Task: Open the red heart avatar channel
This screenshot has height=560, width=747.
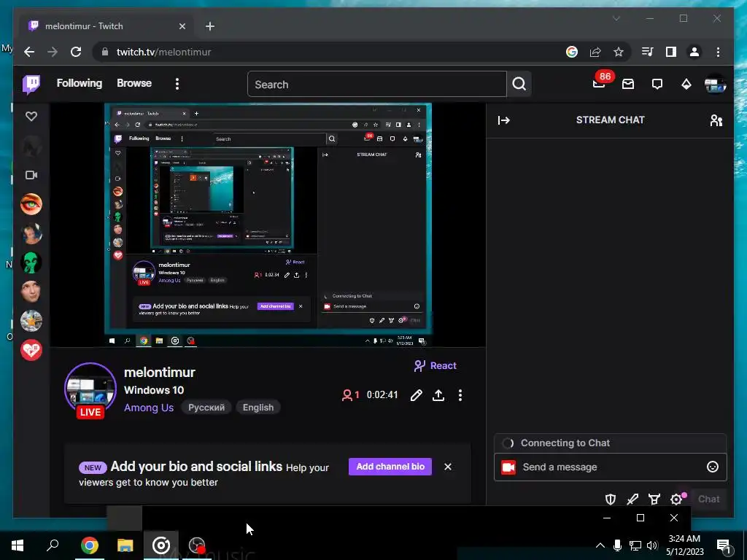Action: click(31, 350)
